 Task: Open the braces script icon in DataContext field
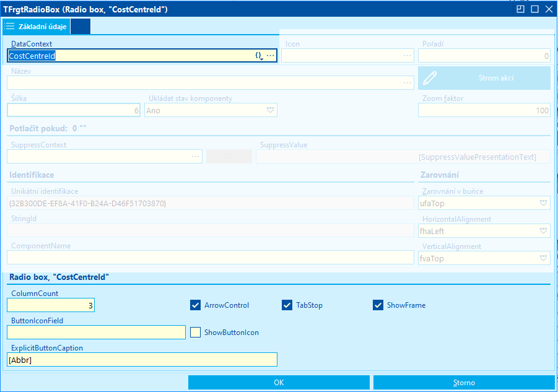coord(259,56)
